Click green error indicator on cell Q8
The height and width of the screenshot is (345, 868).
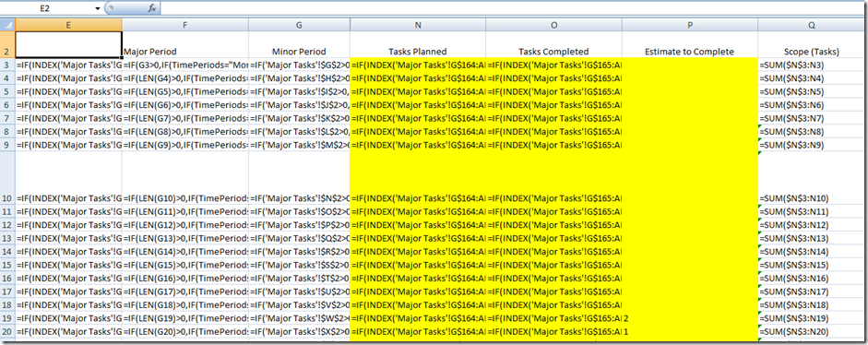pyautogui.click(x=761, y=127)
